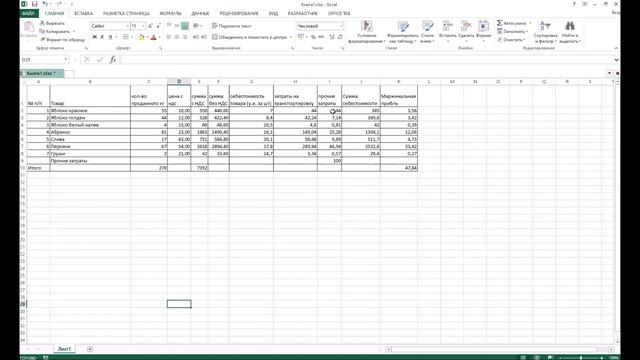Switch to the РАЗМЕТКА СТРАНИЦЫ tab
640x360 pixels.
126,13
